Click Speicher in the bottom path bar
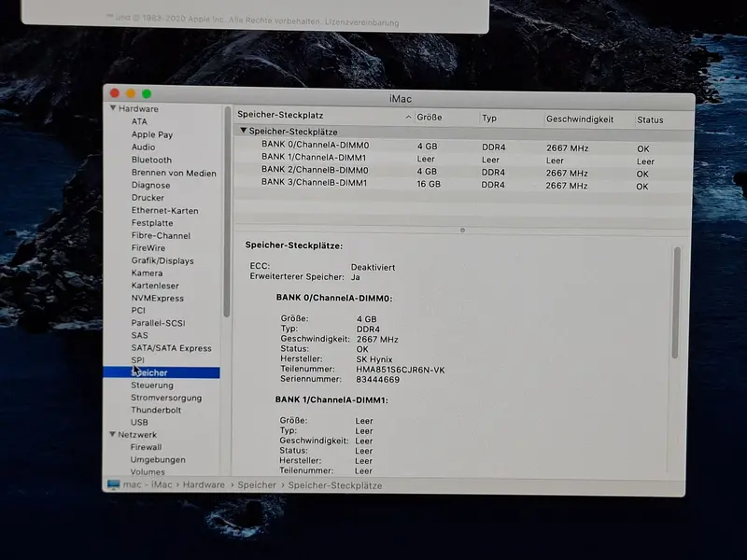Image resolution: width=747 pixels, height=560 pixels. point(257,484)
